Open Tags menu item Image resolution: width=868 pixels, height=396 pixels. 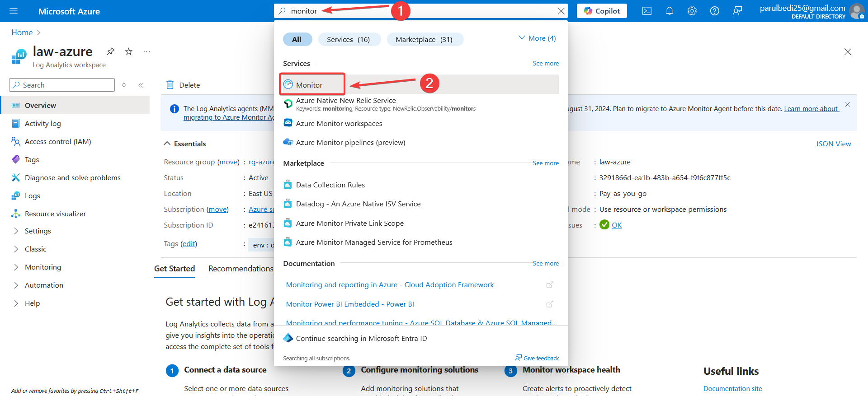pyautogui.click(x=75, y=159)
